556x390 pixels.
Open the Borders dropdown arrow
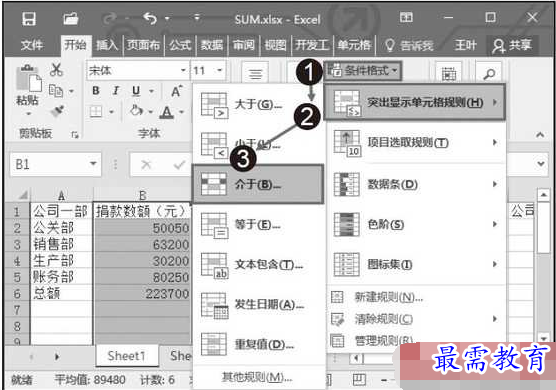click(111, 112)
